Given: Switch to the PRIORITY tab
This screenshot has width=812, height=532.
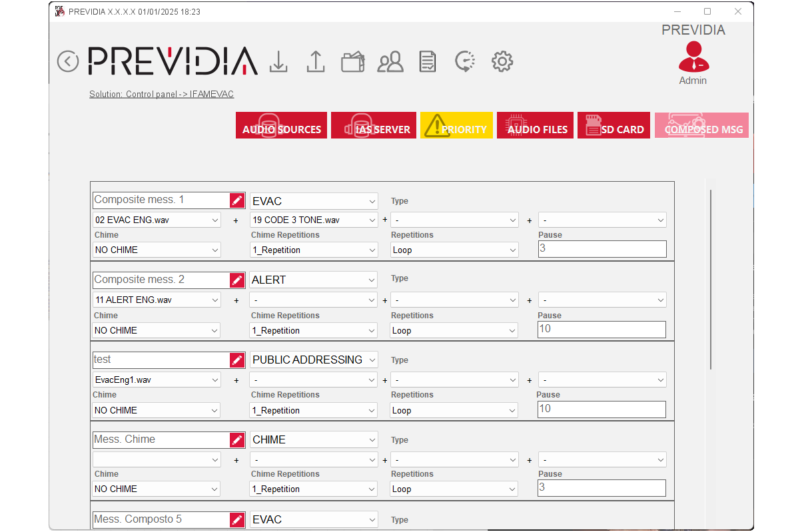Looking at the screenshot, I should click(456, 125).
